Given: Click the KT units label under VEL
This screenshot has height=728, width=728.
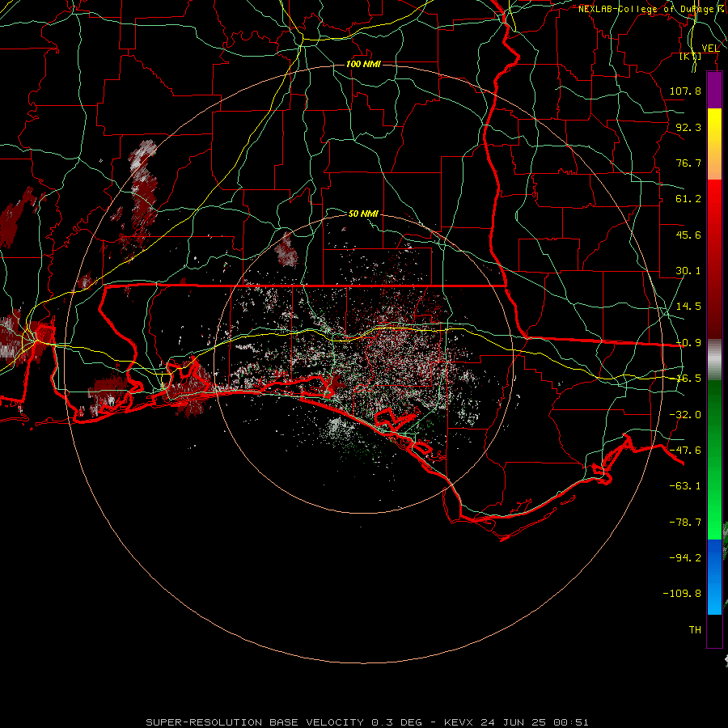Looking at the screenshot, I should click(691, 57).
